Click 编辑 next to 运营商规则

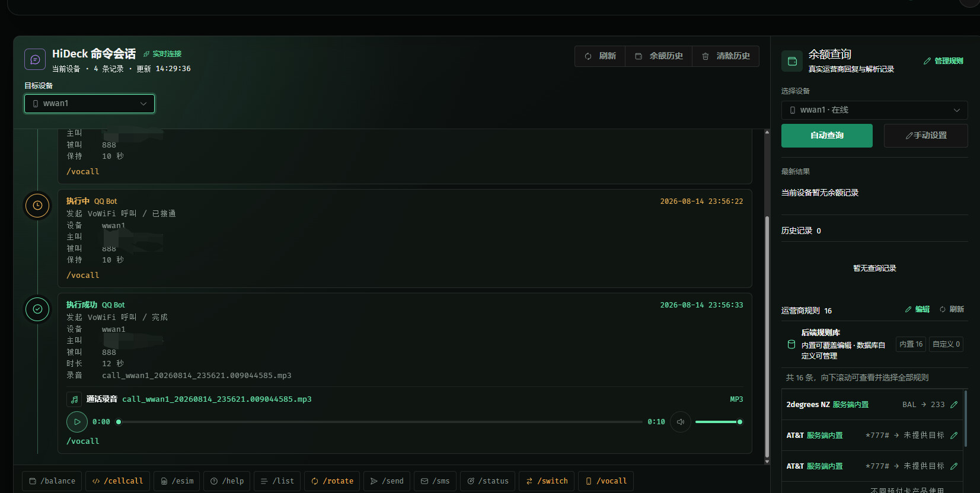point(917,309)
